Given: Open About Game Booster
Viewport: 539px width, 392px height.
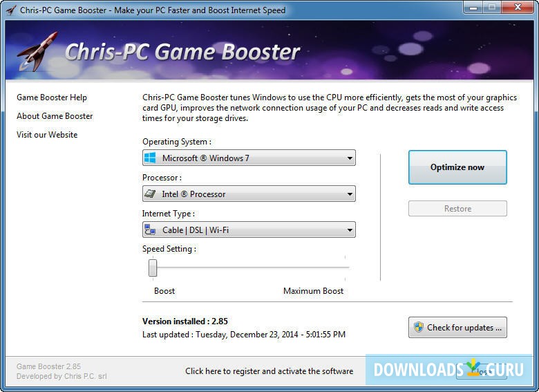Looking at the screenshot, I should 55,116.
